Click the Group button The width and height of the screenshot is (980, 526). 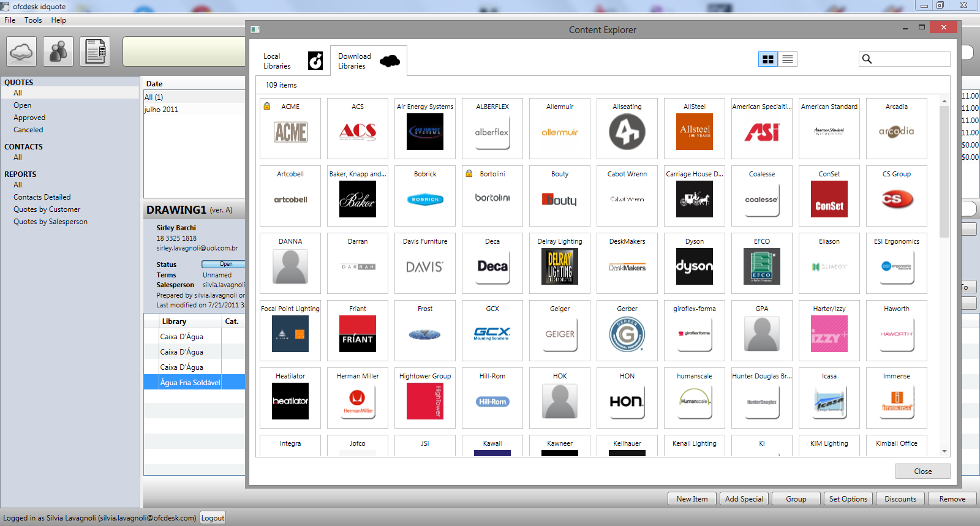click(x=796, y=498)
